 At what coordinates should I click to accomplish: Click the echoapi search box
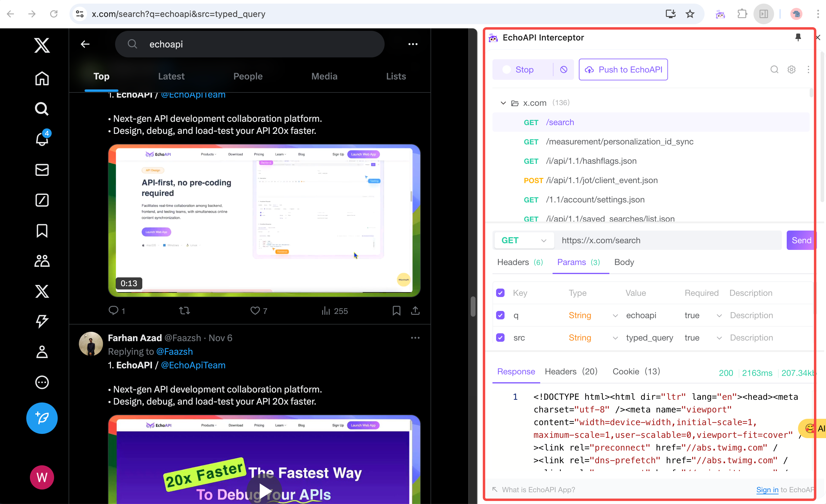pos(250,44)
